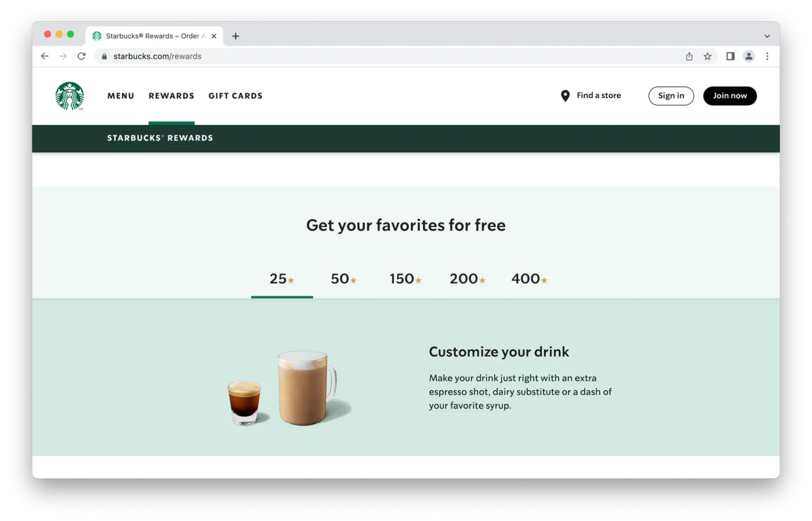The width and height of the screenshot is (812, 521).
Task: Open the Chrome side panel icon
Action: coord(730,56)
